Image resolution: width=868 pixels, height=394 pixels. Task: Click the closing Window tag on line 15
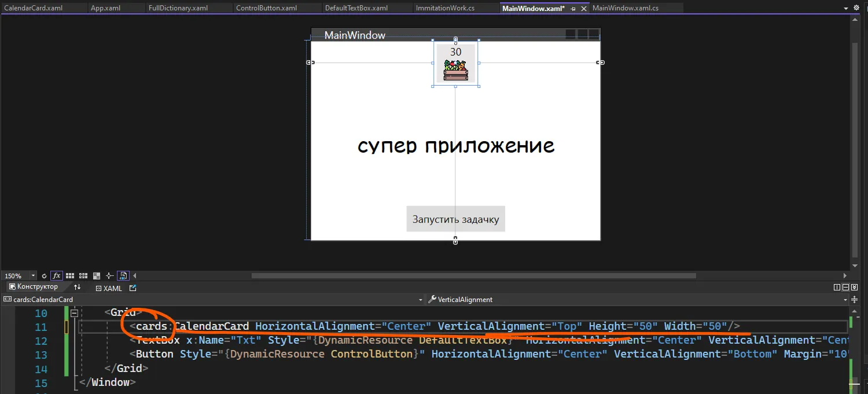coord(108,382)
